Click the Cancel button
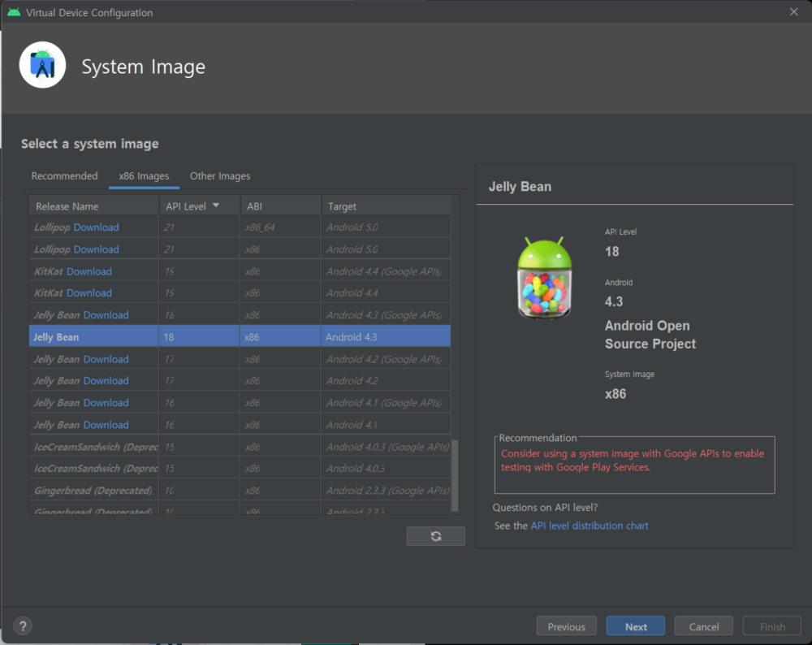Image resolution: width=812 pixels, height=645 pixels. [704, 626]
